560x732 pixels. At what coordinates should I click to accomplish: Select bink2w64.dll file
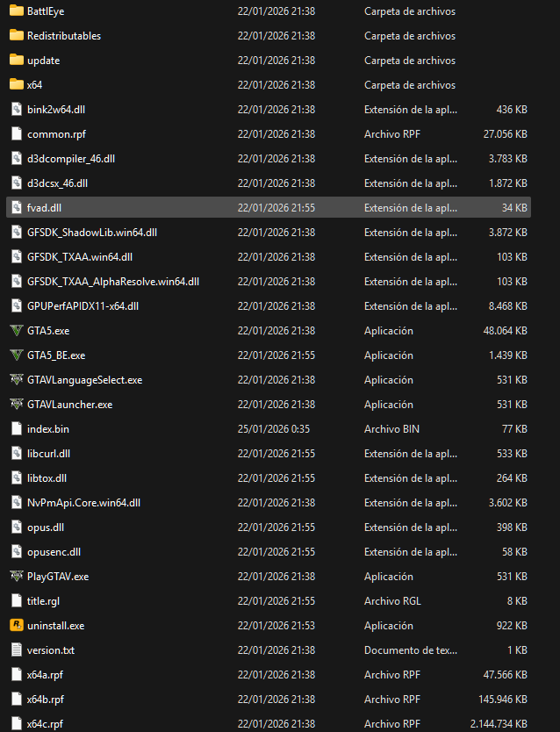point(56,110)
